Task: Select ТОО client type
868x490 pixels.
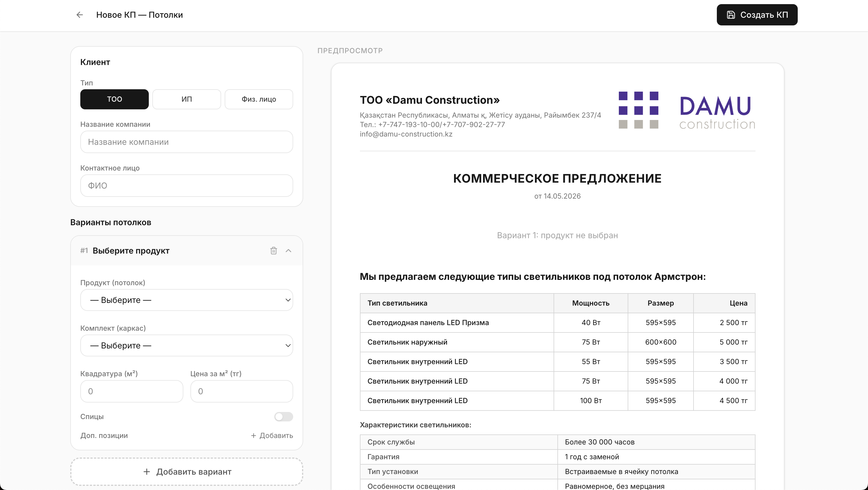Action: click(115, 99)
